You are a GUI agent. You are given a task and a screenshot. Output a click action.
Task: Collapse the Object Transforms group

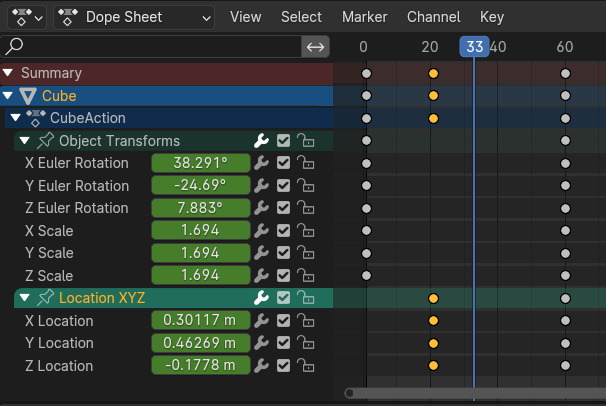point(25,141)
